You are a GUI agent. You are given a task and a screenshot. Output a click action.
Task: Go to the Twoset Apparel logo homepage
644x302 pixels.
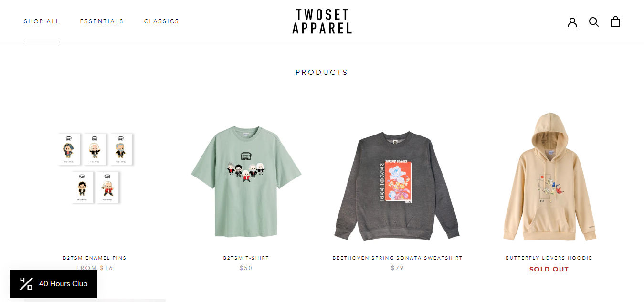[x=322, y=21]
